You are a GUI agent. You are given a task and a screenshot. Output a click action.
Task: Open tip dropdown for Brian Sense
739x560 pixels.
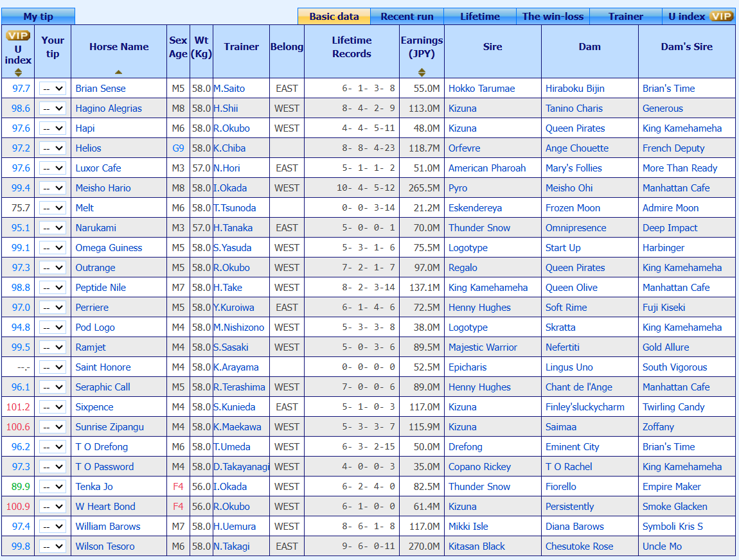52,89
